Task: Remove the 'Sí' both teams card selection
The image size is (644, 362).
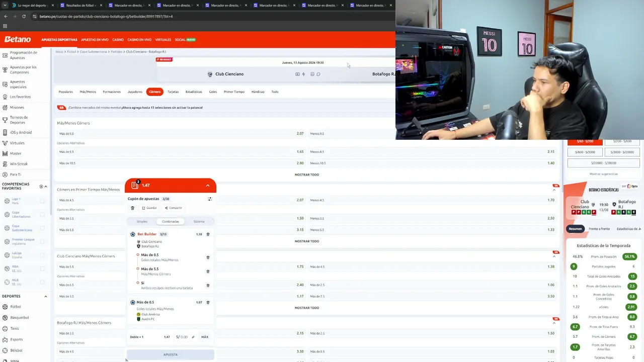Action: pos(208,286)
